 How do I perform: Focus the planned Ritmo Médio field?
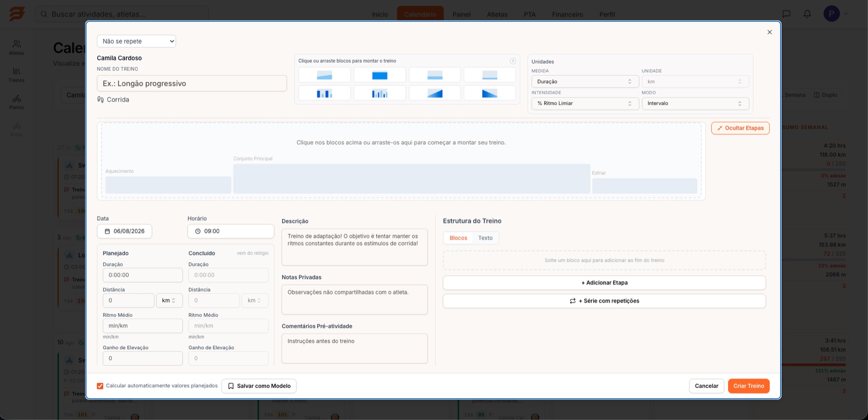click(143, 326)
